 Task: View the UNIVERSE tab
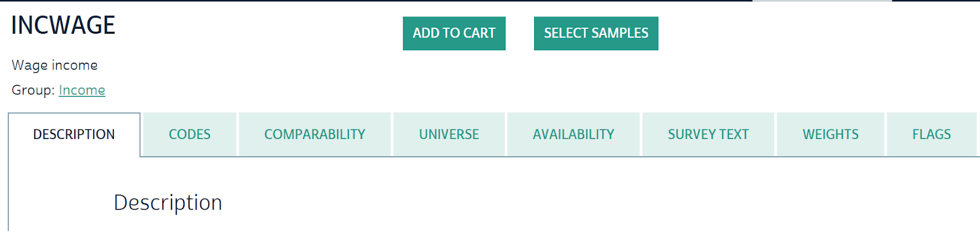(x=449, y=134)
